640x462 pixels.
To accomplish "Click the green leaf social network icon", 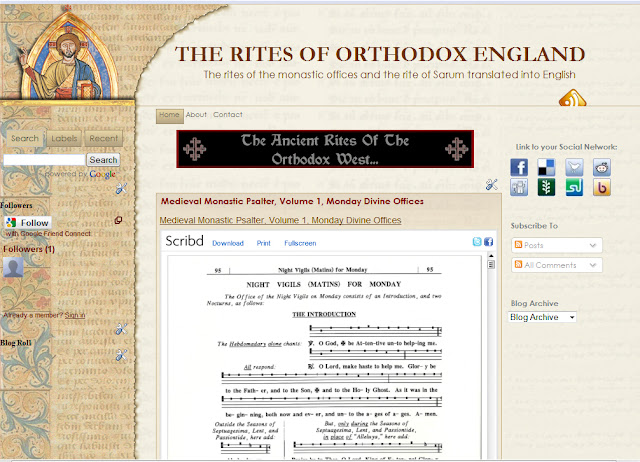I will point(546,187).
